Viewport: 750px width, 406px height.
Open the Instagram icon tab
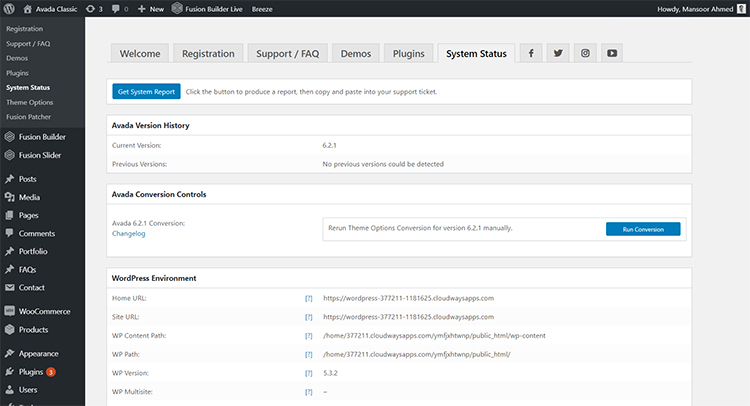tap(585, 54)
